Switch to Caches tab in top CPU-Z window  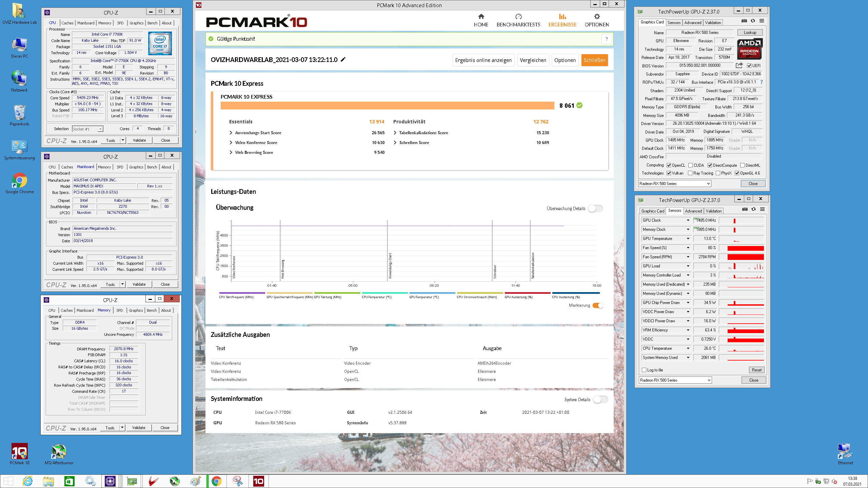coord(67,23)
